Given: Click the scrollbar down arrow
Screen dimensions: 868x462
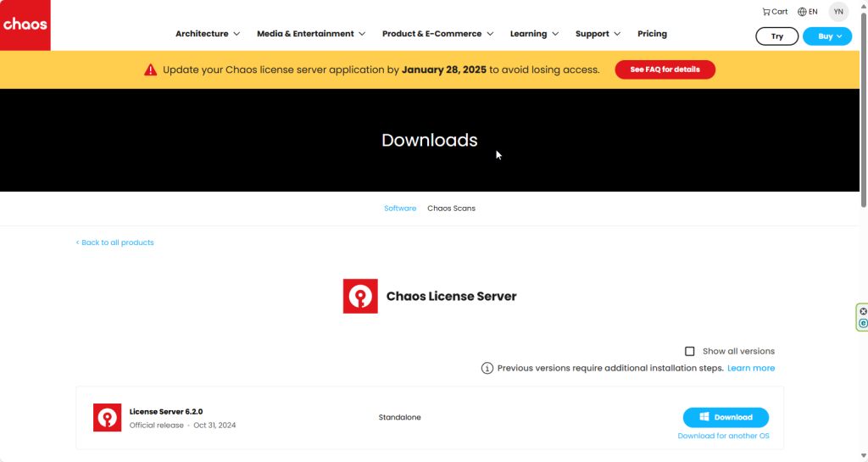Looking at the screenshot, I should [x=864, y=456].
